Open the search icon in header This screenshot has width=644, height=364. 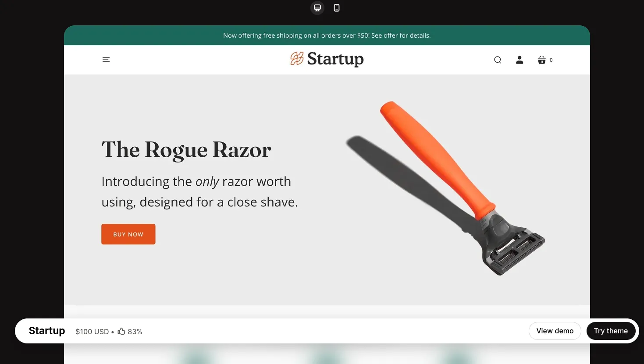pos(498,60)
